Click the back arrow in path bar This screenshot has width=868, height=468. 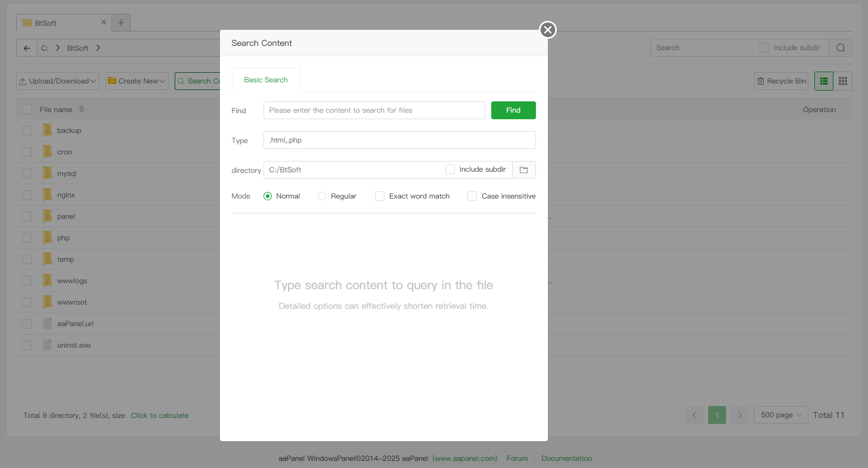pyautogui.click(x=26, y=48)
